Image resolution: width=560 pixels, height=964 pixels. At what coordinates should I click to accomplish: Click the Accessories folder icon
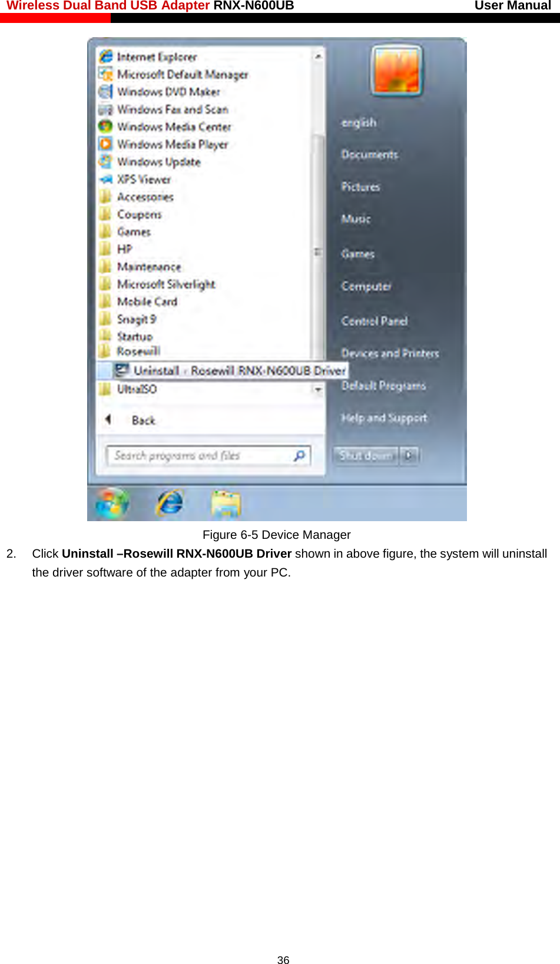[x=105, y=197]
